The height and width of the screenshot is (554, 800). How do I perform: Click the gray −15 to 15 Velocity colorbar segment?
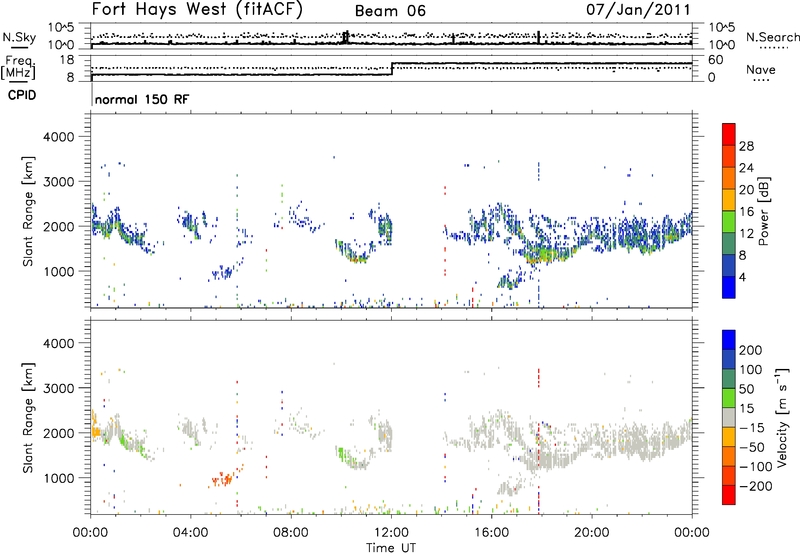pyautogui.click(x=729, y=417)
